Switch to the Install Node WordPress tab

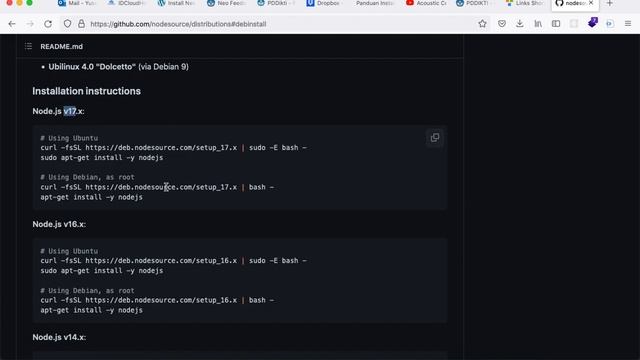point(177,3)
